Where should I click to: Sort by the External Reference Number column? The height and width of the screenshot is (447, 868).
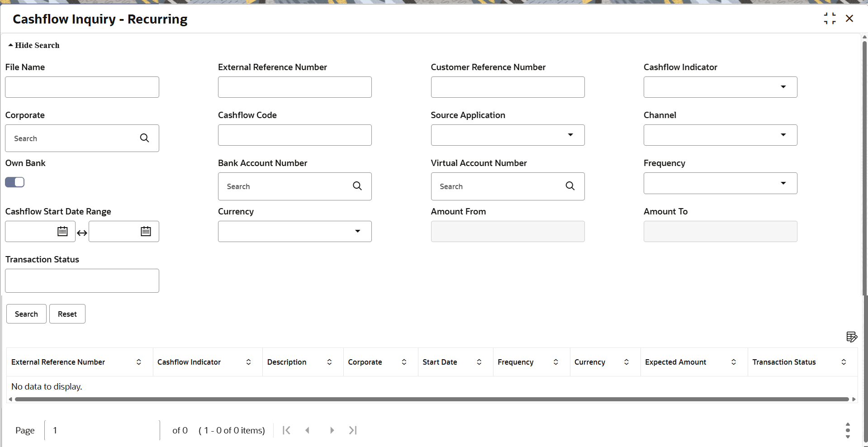click(x=138, y=362)
